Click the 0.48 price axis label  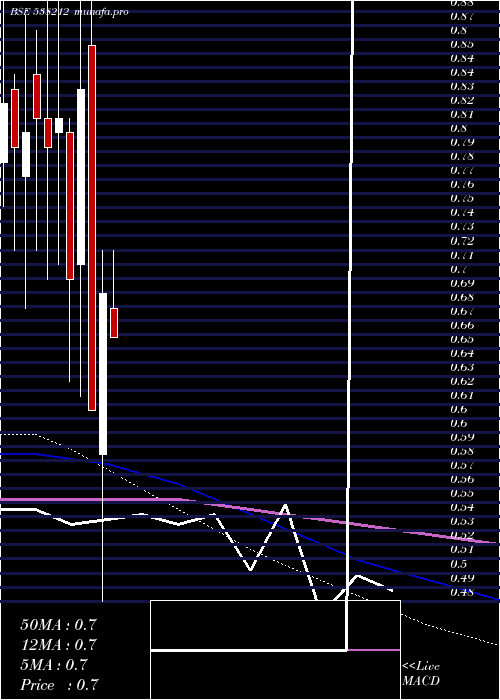coord(462,592)
